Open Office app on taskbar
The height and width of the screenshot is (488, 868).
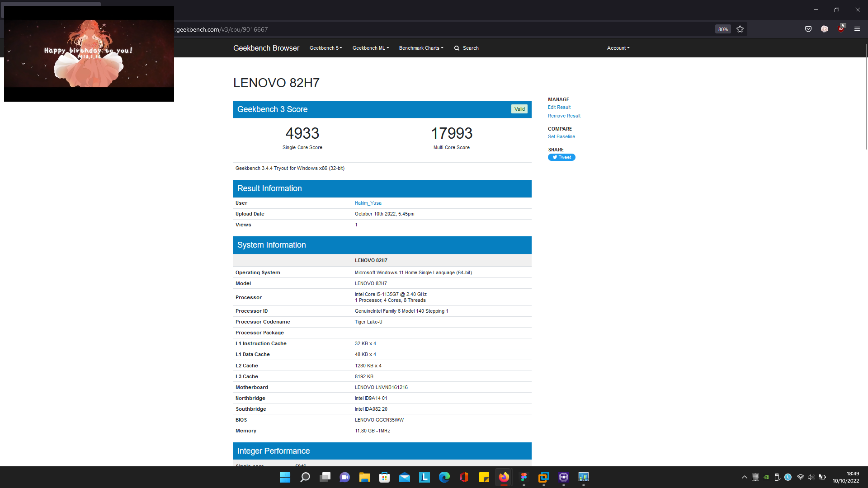464,477
